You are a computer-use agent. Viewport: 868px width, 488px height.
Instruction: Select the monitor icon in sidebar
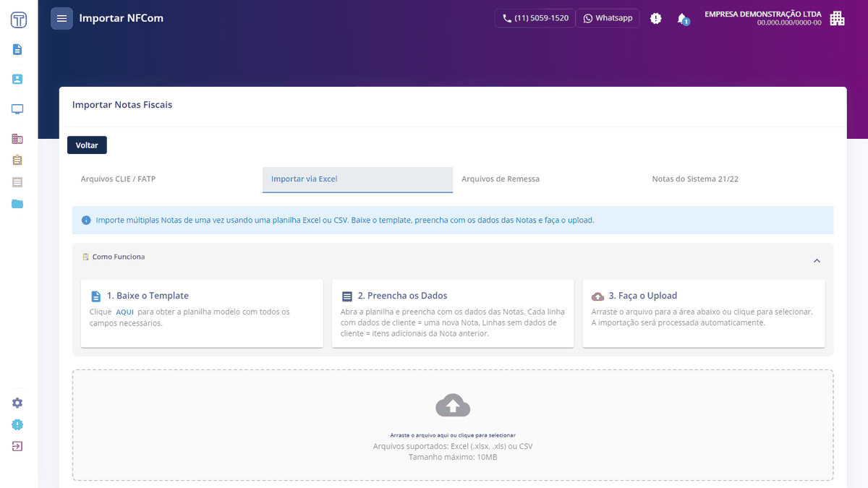coord(17,109)
